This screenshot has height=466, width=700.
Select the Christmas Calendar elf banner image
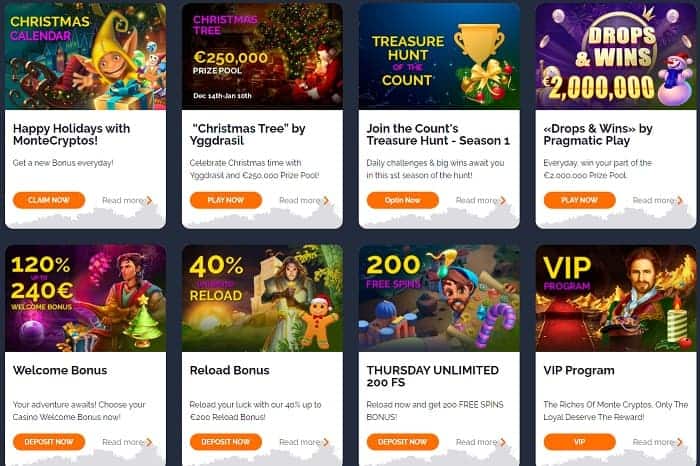(85, 56)
